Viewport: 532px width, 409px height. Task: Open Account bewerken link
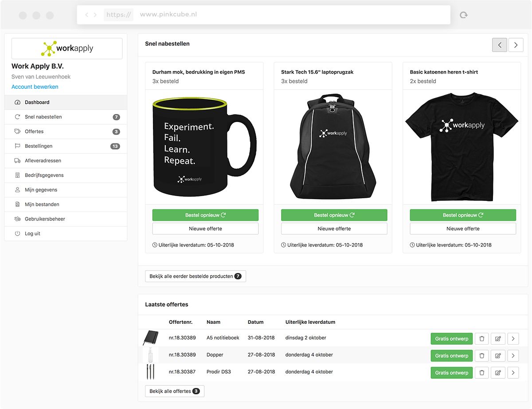click(35, 87)
